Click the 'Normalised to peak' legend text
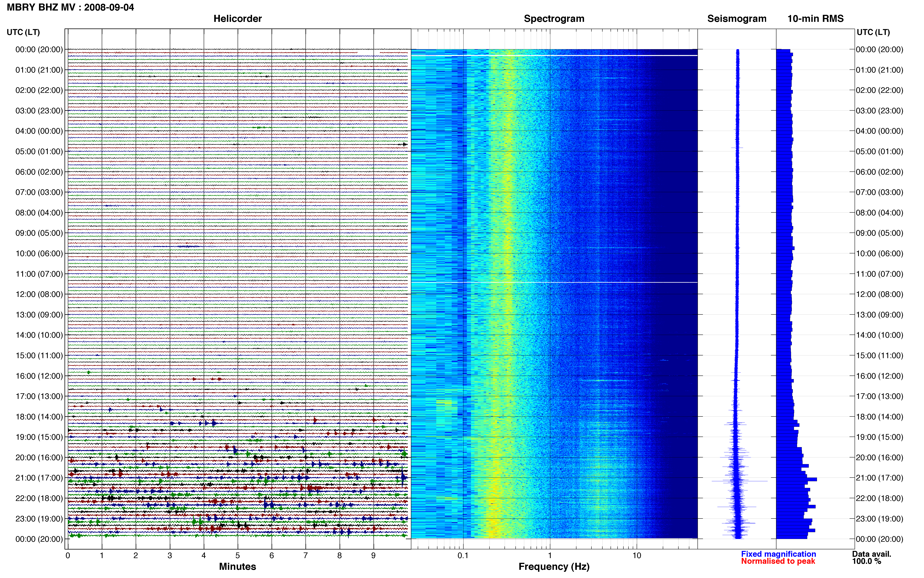This screenshot has height=578, width=924. pyautogui.click(x=778, y=561)
